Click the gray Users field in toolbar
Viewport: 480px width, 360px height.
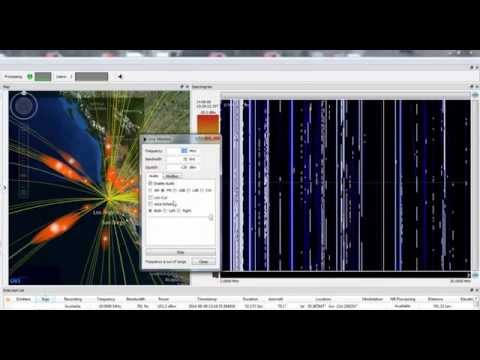91,77
